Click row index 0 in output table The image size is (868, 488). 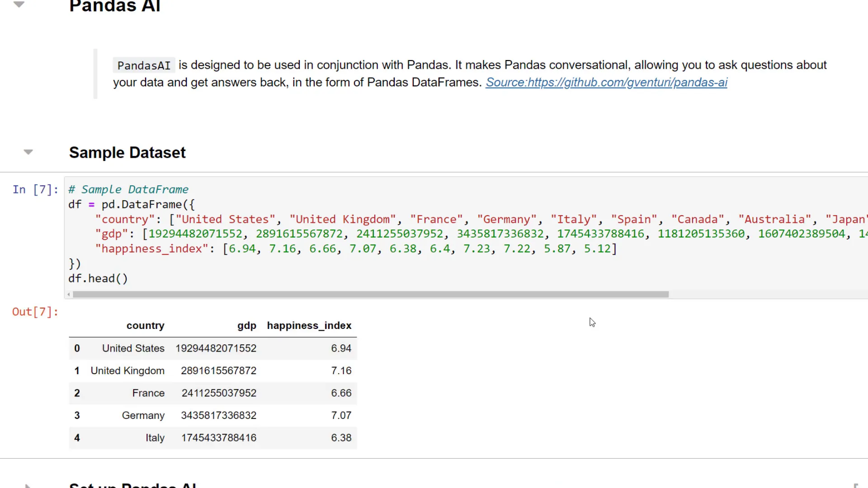77,348
